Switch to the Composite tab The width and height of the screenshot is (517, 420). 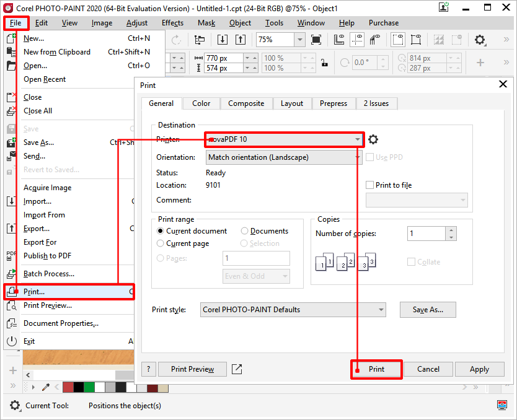246,103
